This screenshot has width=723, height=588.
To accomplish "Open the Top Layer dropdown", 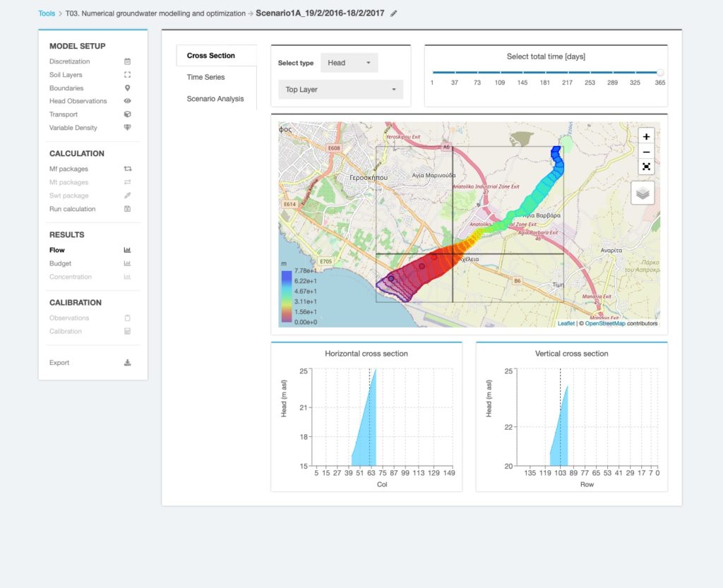I will (x=340, y=90).
